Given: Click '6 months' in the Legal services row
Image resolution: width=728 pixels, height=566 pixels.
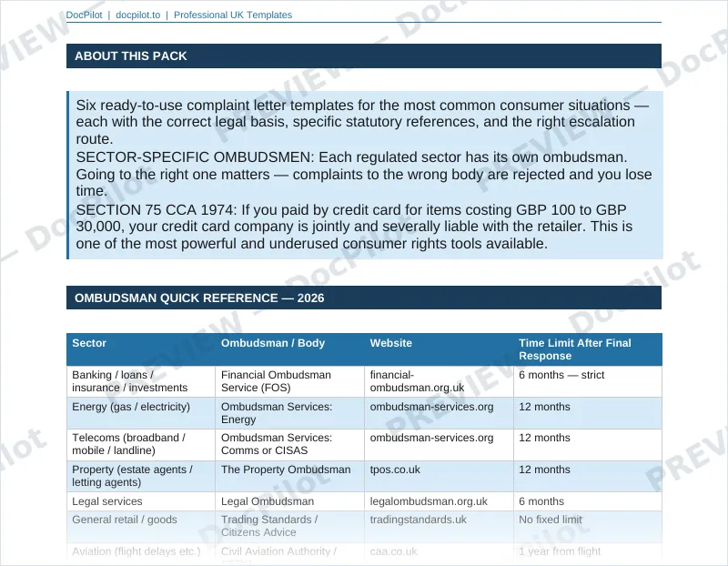Looking at the screenshot, I should [x=588, y=501].
